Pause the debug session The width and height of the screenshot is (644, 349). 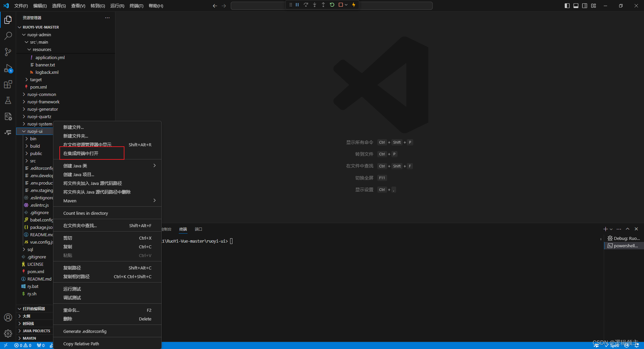click(297, 5)
